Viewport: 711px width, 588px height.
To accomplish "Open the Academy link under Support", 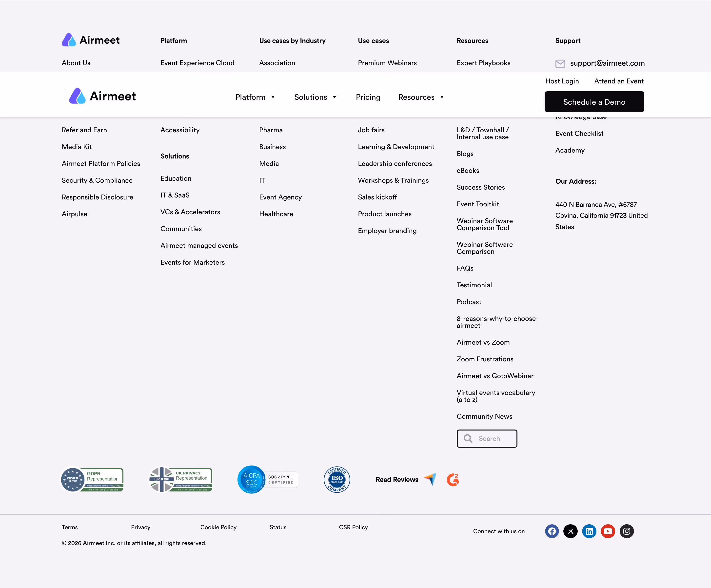I will point(570,150).
